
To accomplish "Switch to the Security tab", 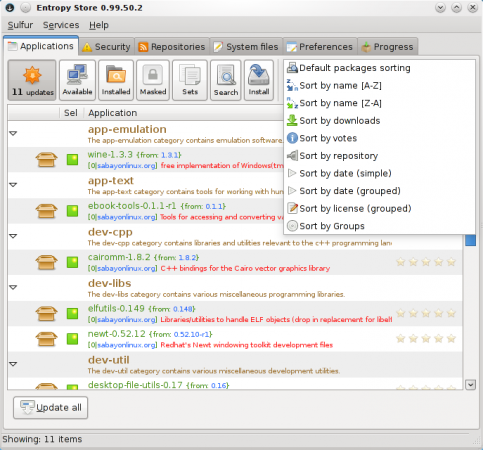I will pos(107,47).
